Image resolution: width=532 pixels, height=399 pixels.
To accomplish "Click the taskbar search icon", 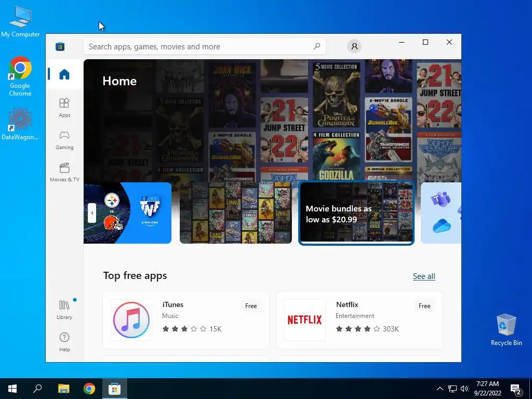I will [x=37, y=389].
